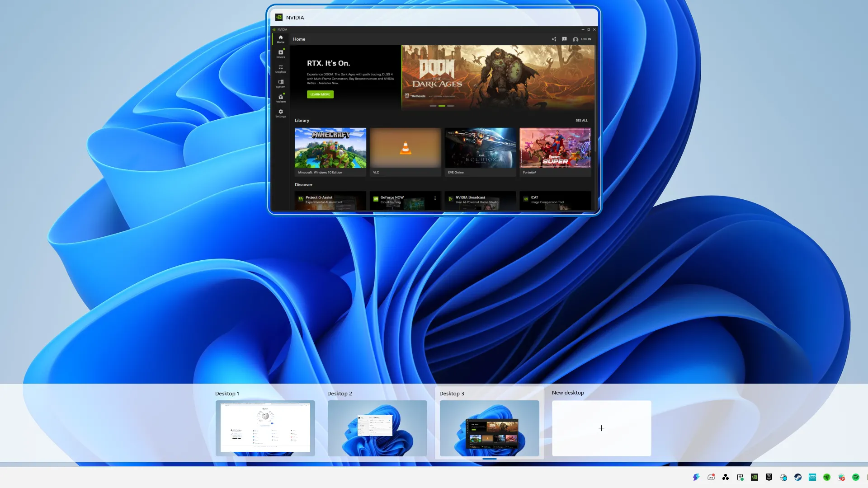
Task: Open Discord tray icon
Action: tap(711, 477)
